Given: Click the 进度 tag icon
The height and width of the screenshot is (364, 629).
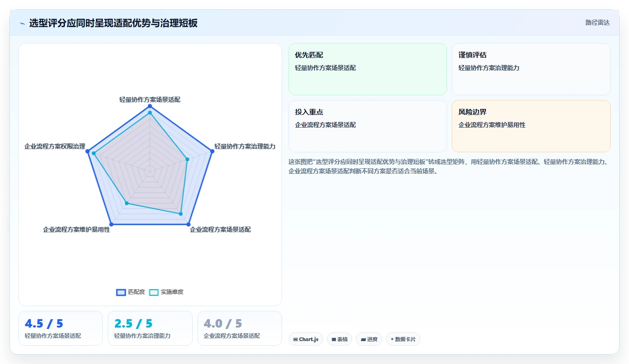Looking at the screenshot, I should tap(363, 340).
